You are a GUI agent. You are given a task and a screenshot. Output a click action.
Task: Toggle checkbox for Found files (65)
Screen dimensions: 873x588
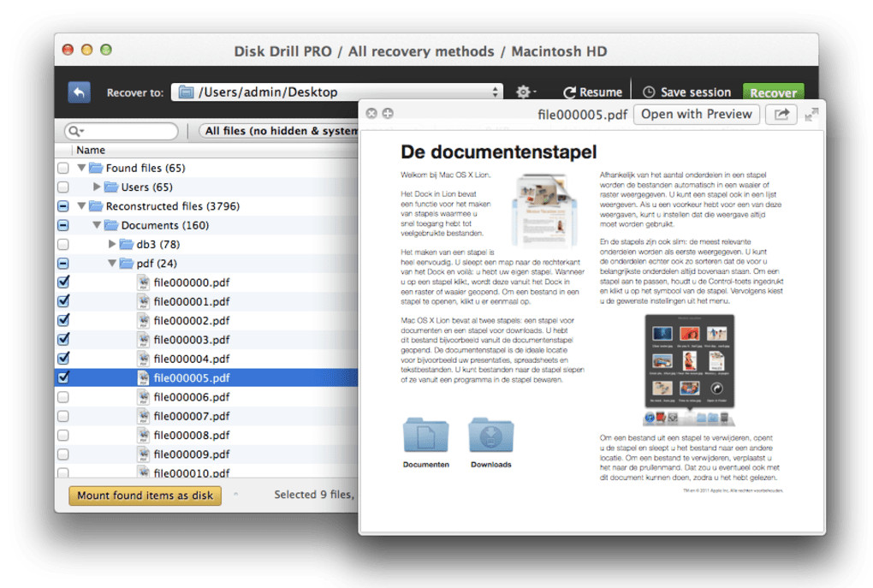click(x=63, y=168)
